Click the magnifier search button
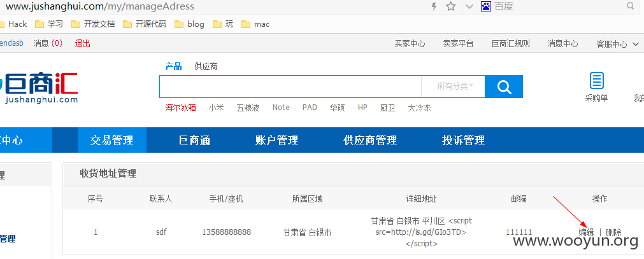644x259 pixels. [x=503, y=87]
